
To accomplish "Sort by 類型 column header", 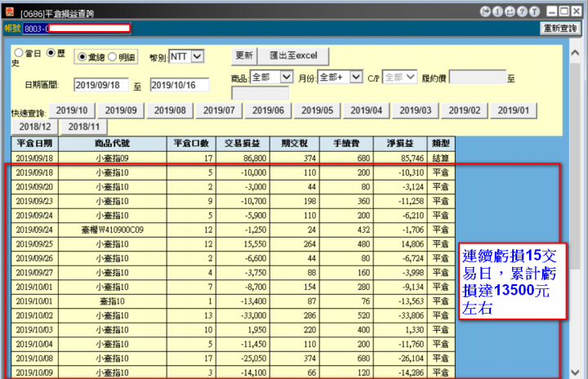I will pos(441,144).
